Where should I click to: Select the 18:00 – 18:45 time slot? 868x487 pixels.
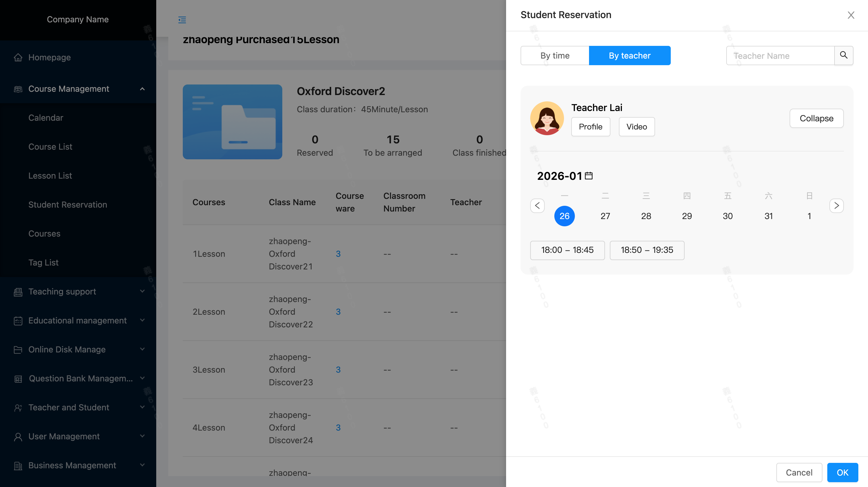click(567, 250)
